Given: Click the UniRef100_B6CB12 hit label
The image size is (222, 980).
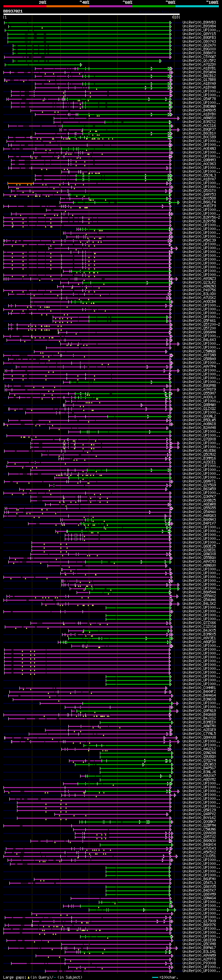Looking at the screenshot, I should click(199, 76).
